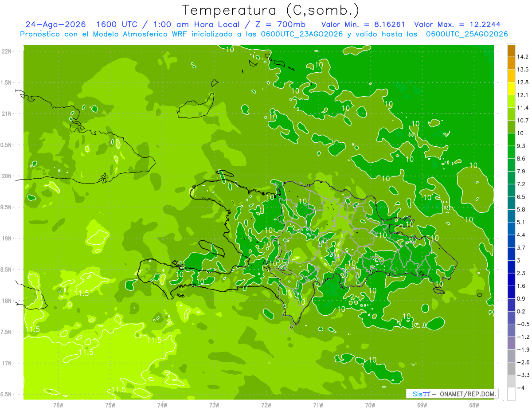Click the '1600 UTC' time in header

[116, 25]
